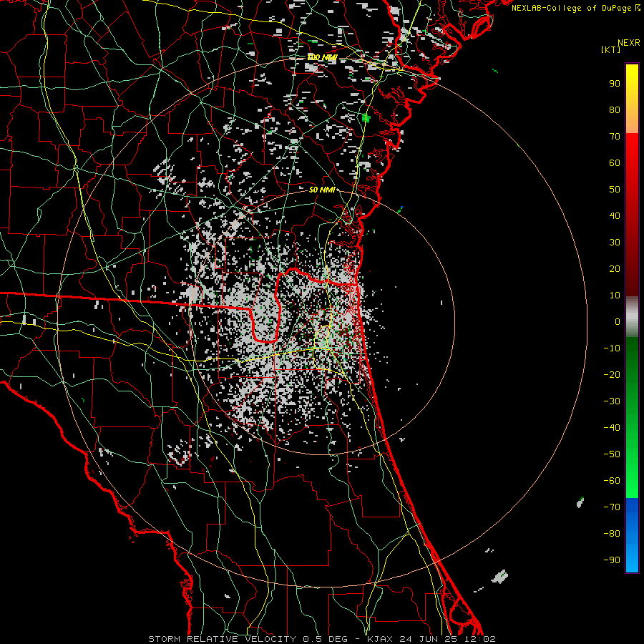Click the -20 scale value

tap(612, 375)
